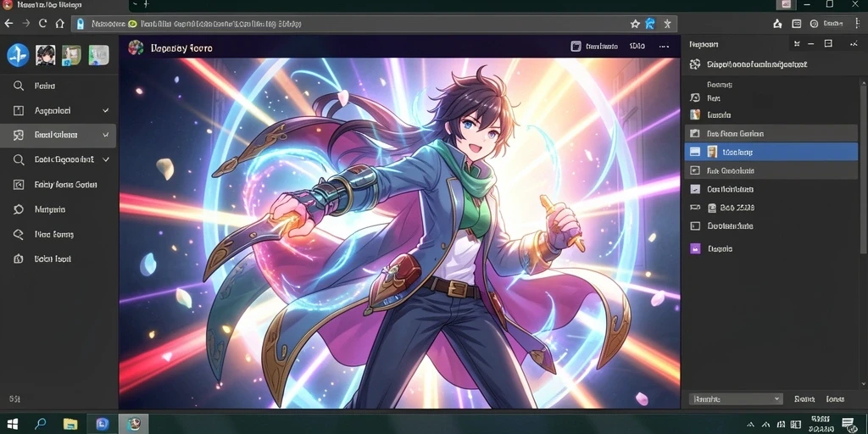868x434 pixels.
Task: Open File Explorer from the Windows taskbar
Action: 70,425
